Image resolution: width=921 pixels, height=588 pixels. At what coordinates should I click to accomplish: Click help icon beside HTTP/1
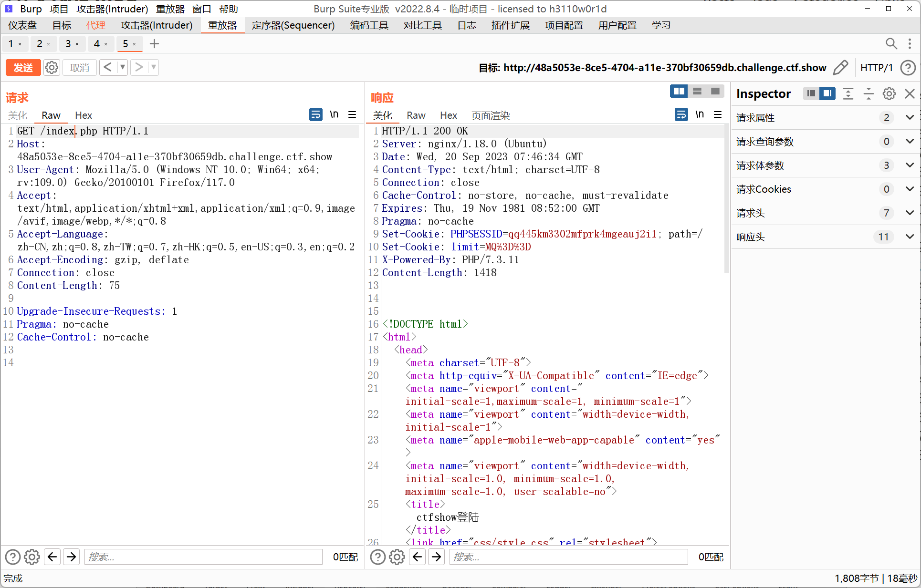click(x=908, y=67)
